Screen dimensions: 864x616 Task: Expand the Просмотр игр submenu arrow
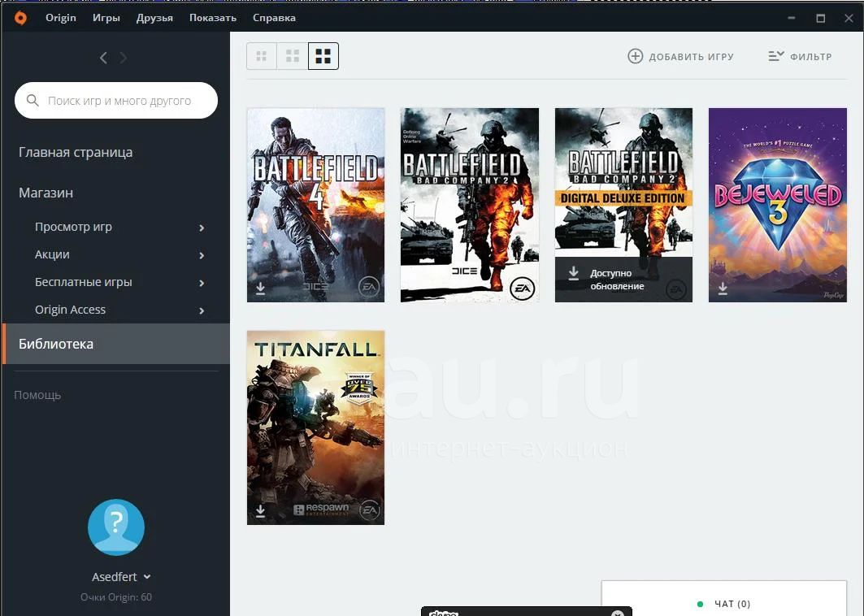click(202, 228)
